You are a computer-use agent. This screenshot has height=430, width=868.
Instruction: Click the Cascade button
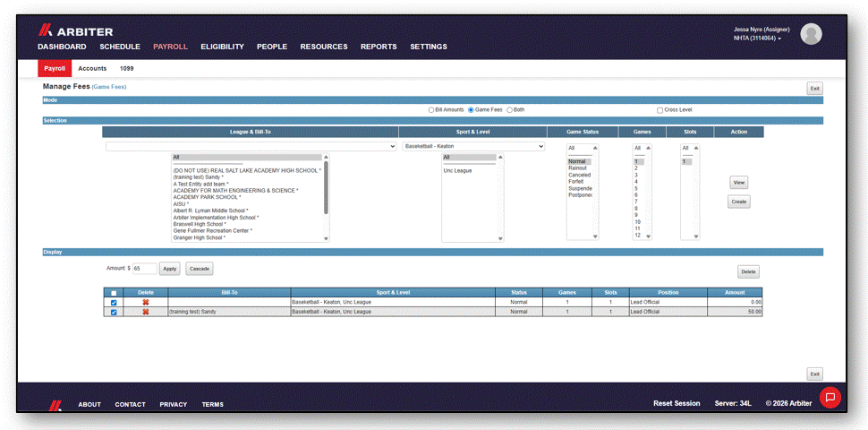200,269
